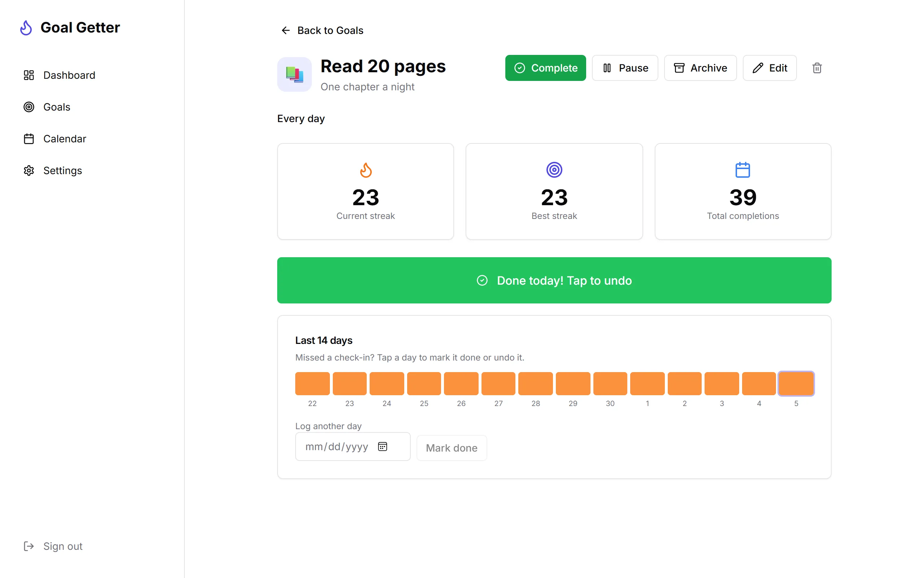Toggle day 26 check-in square
Viewport: 924px width, 578px height.
(x=461, y=383)
